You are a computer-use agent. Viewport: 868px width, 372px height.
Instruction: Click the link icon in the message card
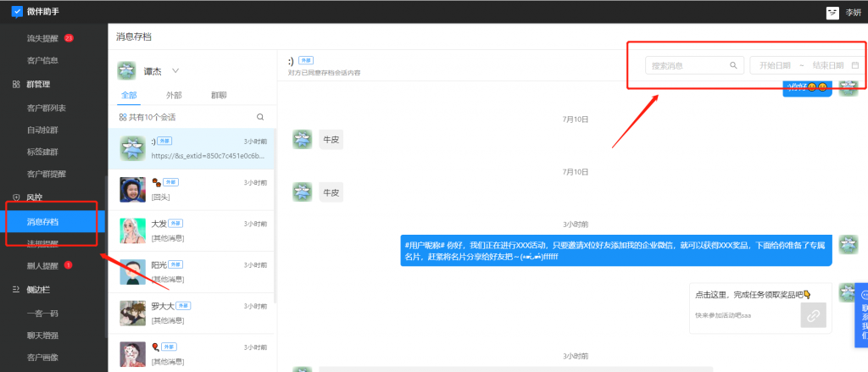812,314
